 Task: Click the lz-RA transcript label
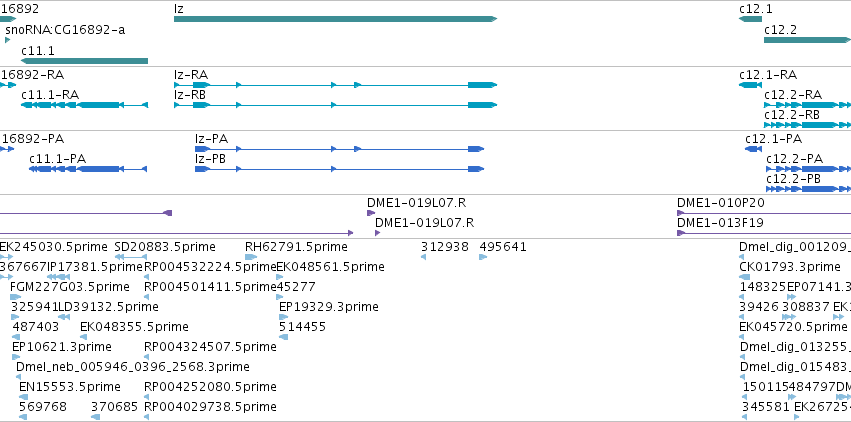point(191,75)
